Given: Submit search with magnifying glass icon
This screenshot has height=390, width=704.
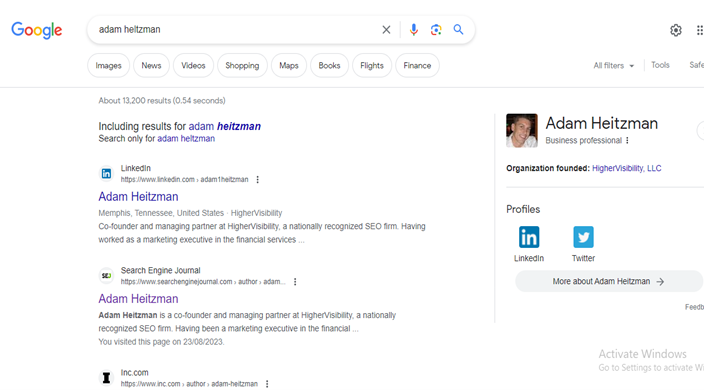Looking at the screenshot, I should (458, 30).
